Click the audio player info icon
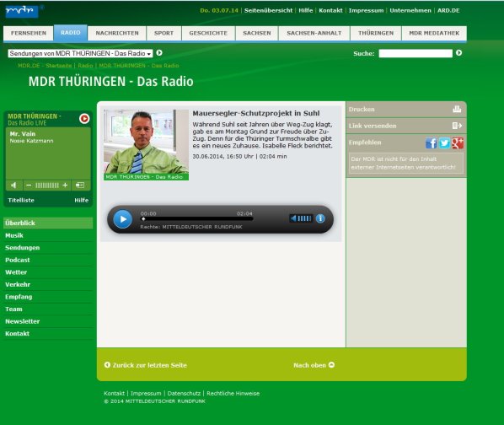The image size is (504, 425). (x=320, y=218)
